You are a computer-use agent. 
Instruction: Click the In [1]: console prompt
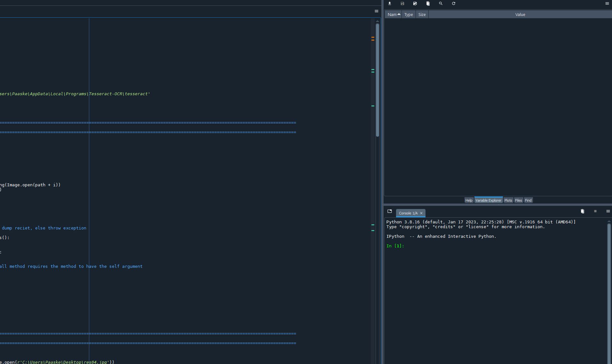point(396,246)
